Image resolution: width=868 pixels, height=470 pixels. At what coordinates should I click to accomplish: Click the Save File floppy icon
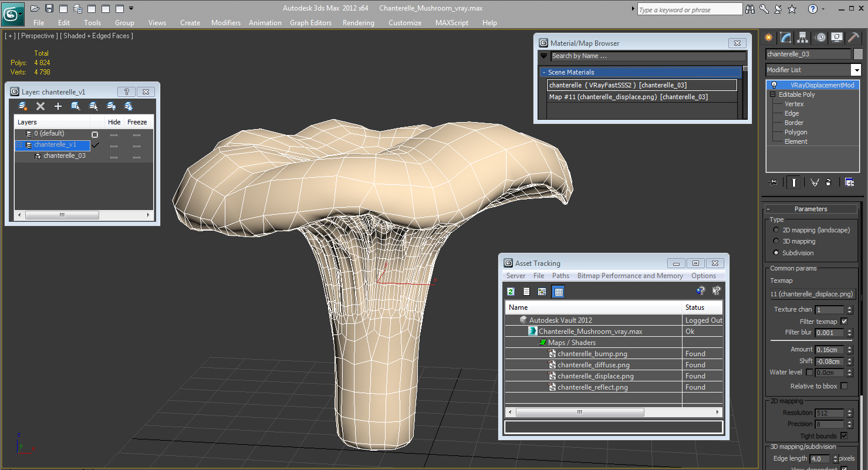(49, 8)
